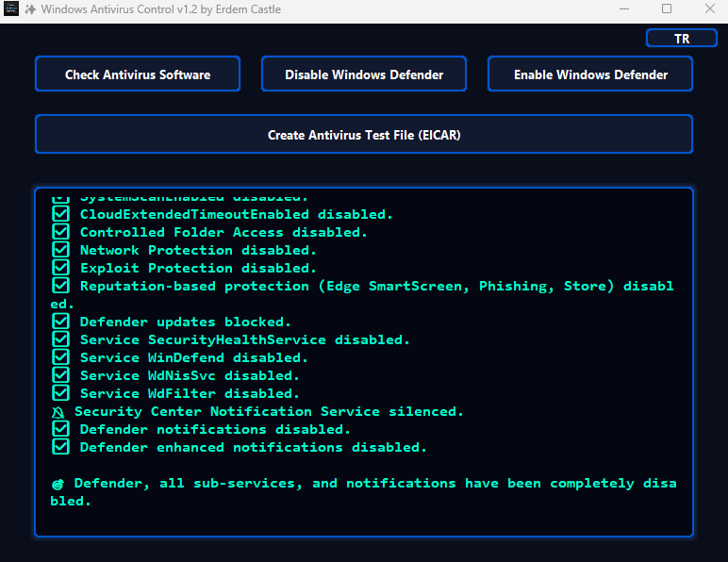
Task: Select text 'Service WdFilter disabled.'
Action: tap(190, 393)
